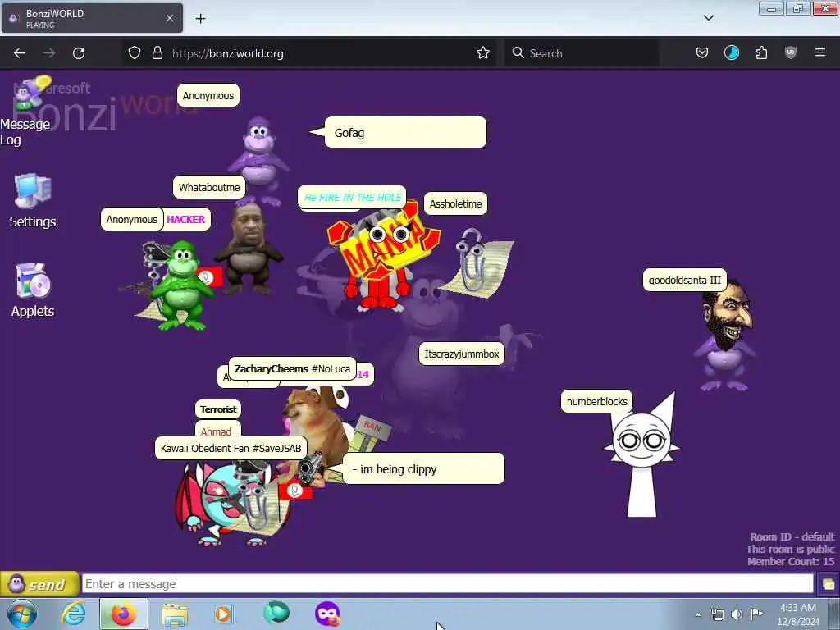The width and height of the screenshot is (840, 630).
Task: Click the 'Itscrazyjummbox' name tag
Action: tap(461, 354)
